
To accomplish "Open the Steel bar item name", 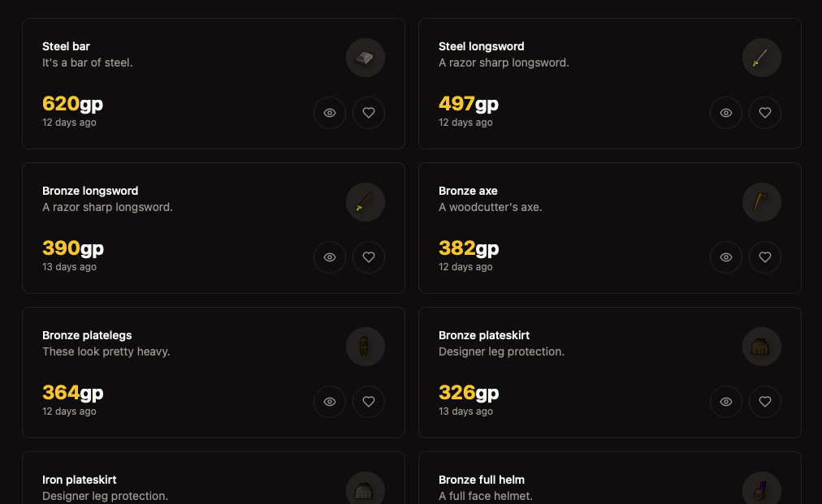I will pos(66,46).
